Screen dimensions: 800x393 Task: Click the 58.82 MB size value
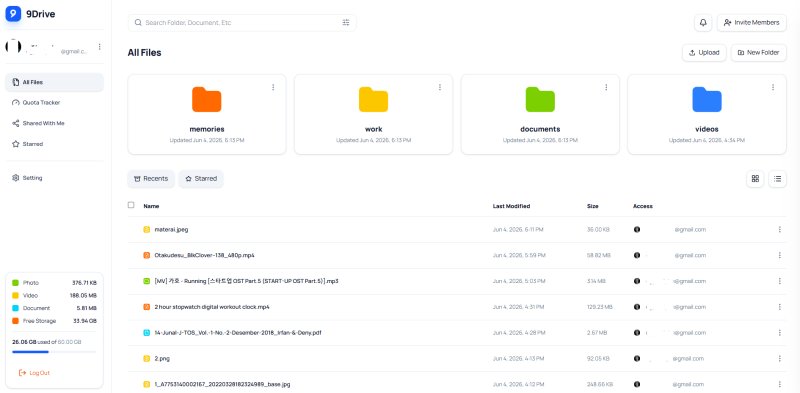[599, 255]
